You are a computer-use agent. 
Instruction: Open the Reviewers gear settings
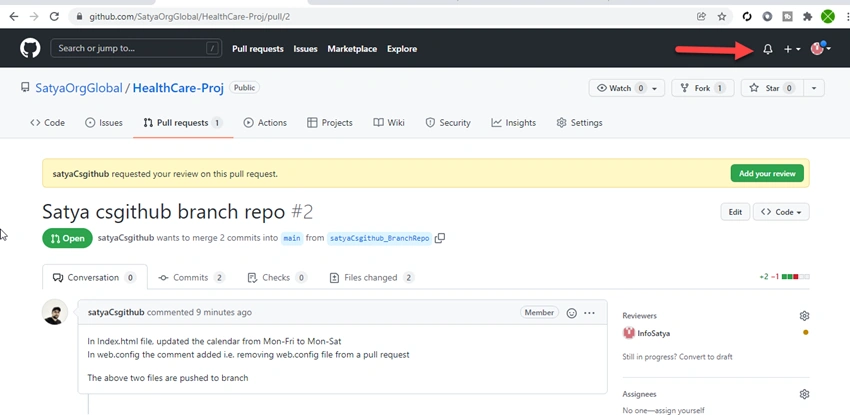804,315
